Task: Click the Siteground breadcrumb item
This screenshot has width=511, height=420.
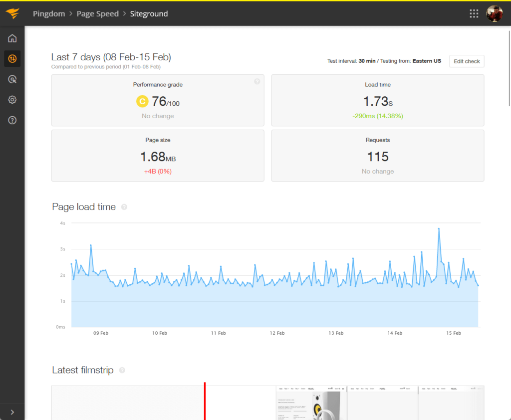Action: 149,13
